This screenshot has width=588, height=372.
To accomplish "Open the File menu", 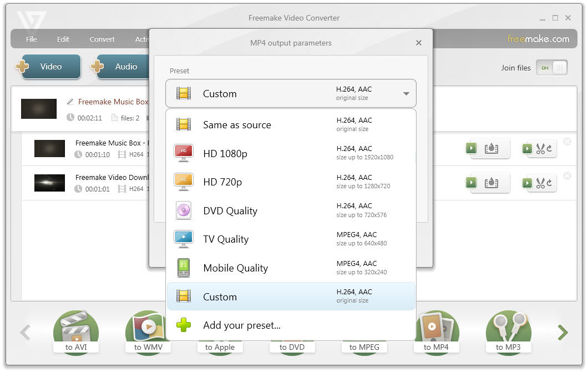I will tap(31, 39).
